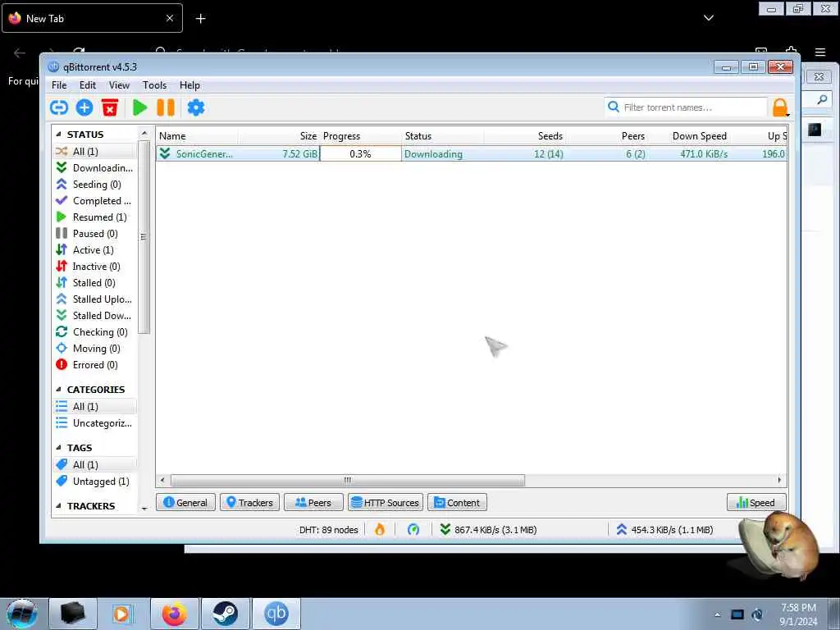Click the 0.3% progress bar cell
840x630 pixels.
pyautogui.click(x=360, y=153)
